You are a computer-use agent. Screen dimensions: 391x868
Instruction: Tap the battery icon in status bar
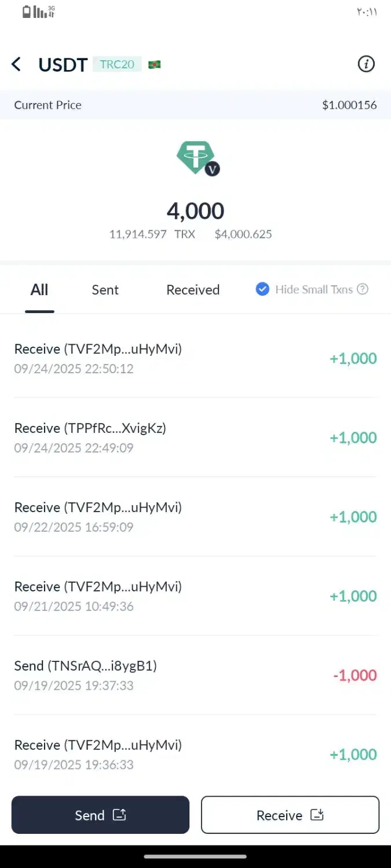(x=27, y=12)
